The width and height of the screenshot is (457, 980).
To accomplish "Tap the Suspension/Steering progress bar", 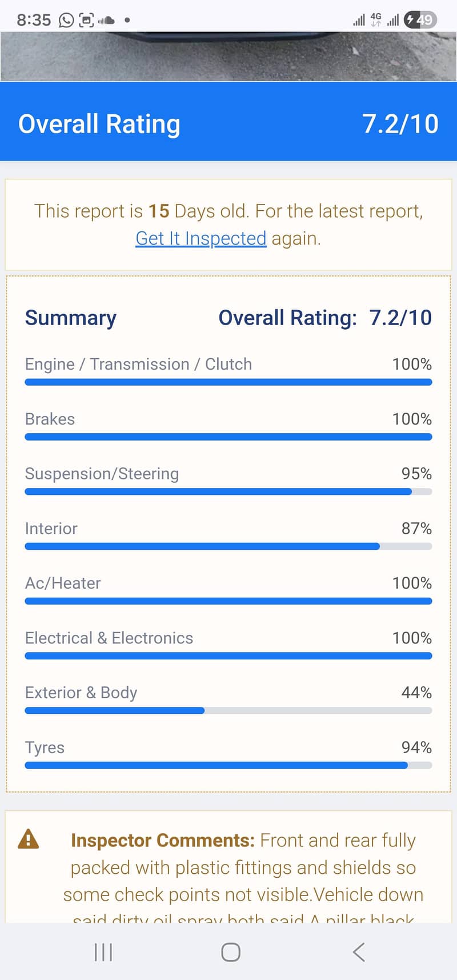I will click(228, 492).
